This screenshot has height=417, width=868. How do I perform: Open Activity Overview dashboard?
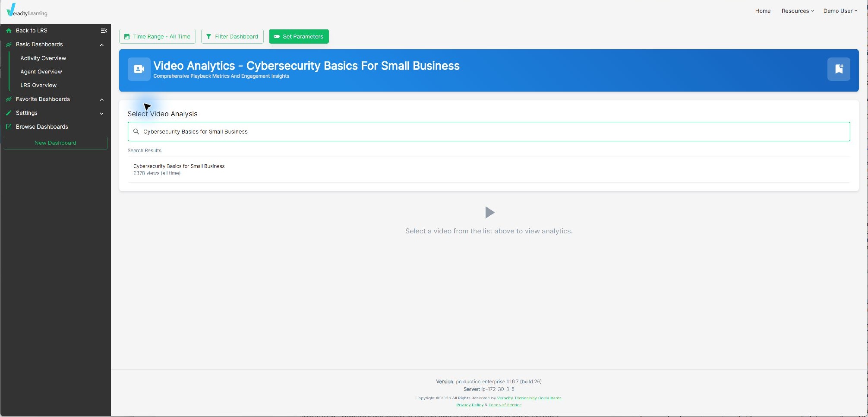43,58
